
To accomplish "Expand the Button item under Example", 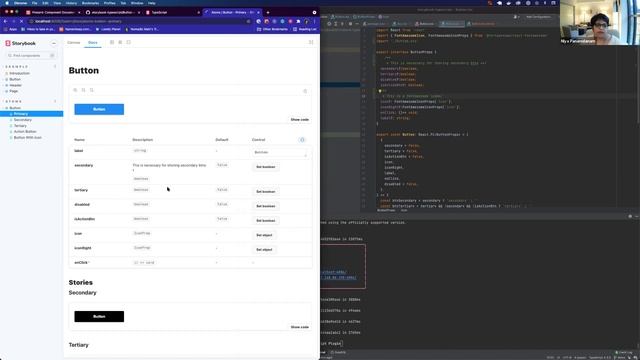I will (x=15, y=79).
